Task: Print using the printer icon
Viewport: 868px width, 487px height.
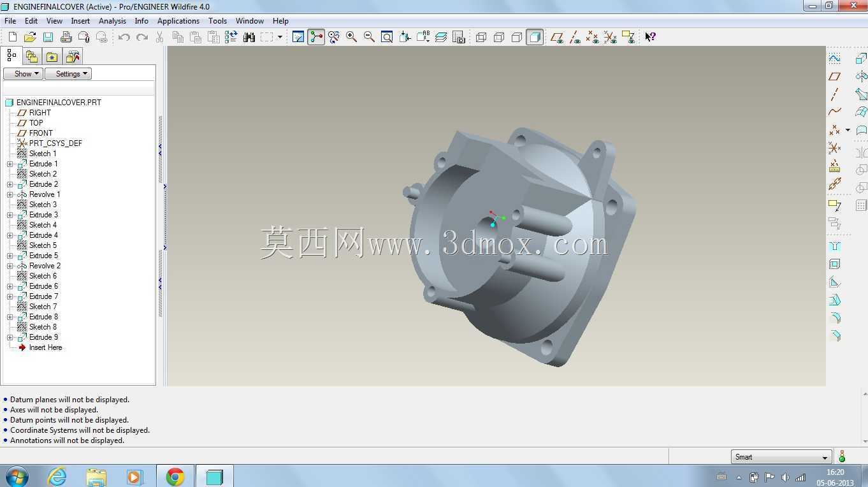Action: point(66,37)
